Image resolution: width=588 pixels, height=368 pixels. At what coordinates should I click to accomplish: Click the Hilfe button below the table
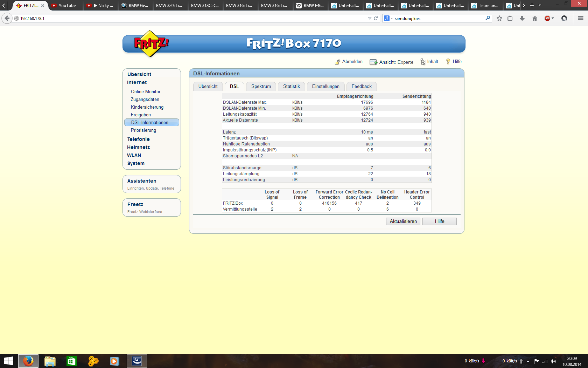point(440,221)
